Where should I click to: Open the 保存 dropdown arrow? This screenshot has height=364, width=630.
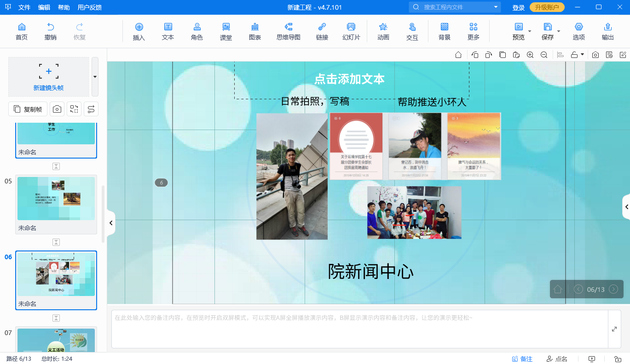click(559, 31)
